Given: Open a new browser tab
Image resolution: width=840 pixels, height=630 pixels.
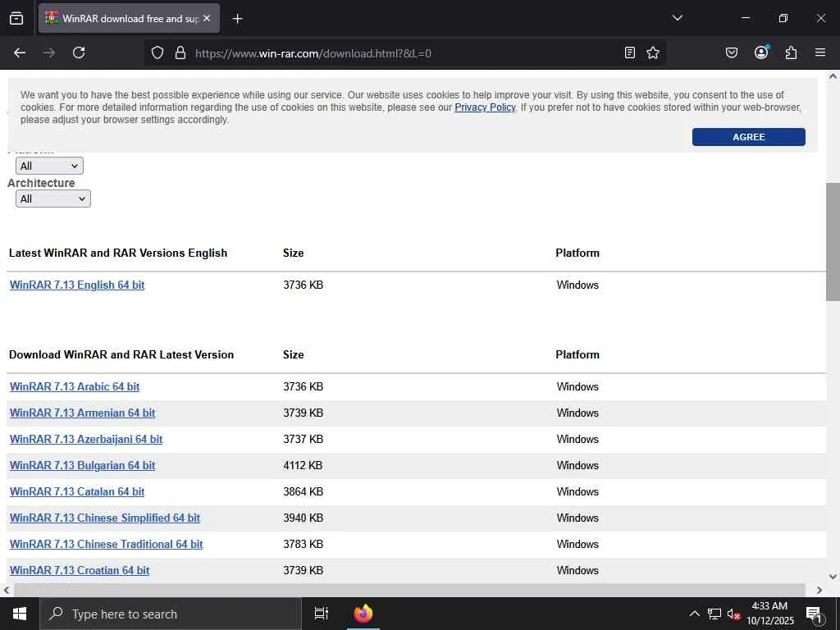Looking at the screenshot, I should [x=237, y=19].
